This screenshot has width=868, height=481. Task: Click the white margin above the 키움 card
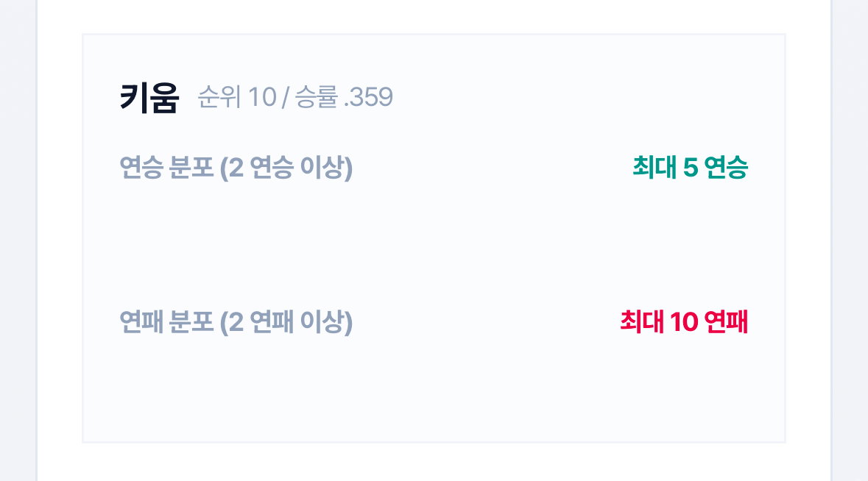click(x=434, y=17)
